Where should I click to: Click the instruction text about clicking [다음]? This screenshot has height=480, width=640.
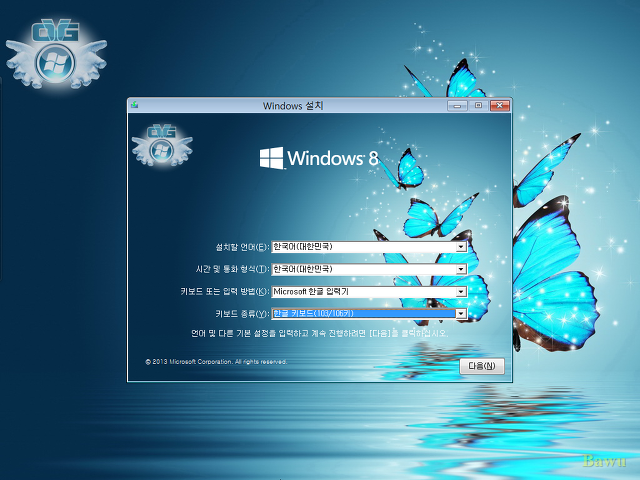tap(319, 333)
